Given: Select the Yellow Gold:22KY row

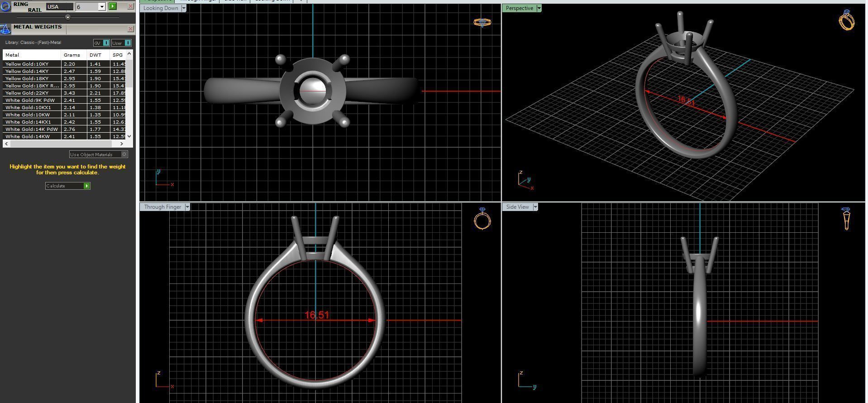Looking at the screenshot, I should 64,93.
